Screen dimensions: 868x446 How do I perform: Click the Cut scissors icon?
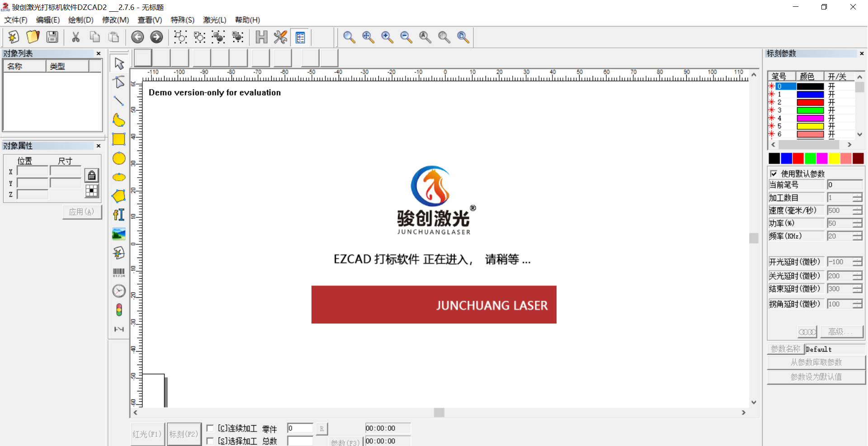[75, 37]
